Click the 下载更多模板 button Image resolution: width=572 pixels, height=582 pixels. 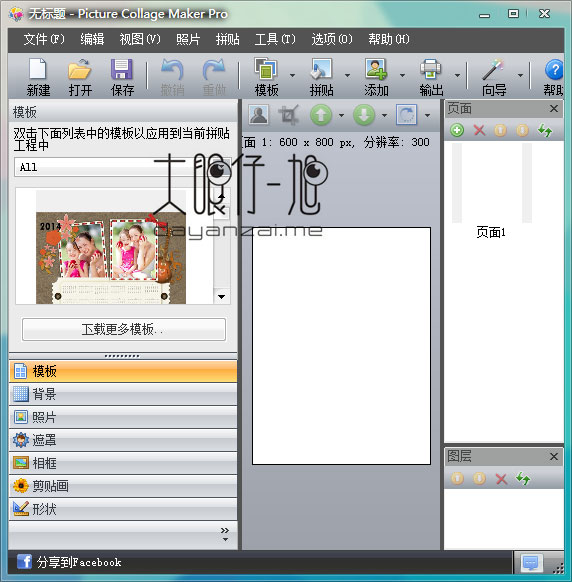coord(124,329)
